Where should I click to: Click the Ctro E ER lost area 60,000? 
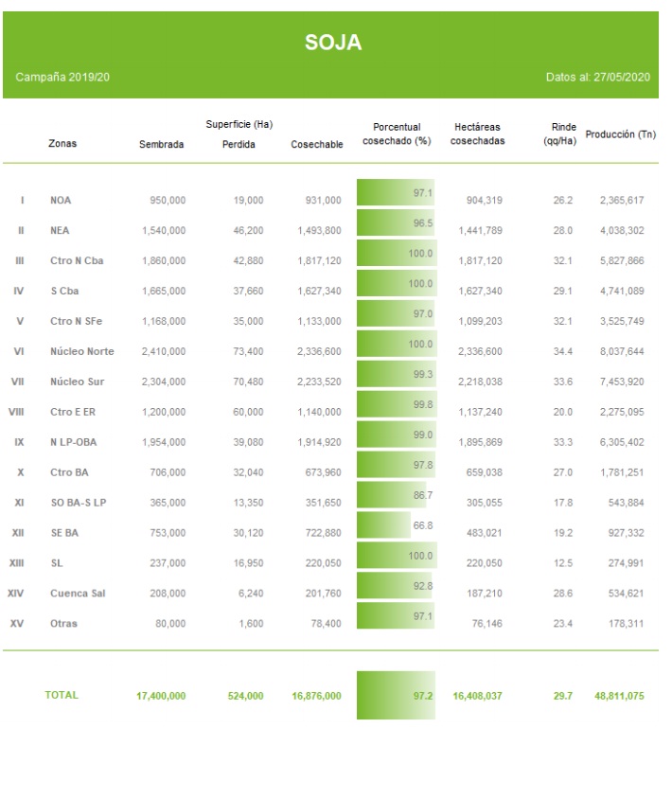[x=247, y=412]
